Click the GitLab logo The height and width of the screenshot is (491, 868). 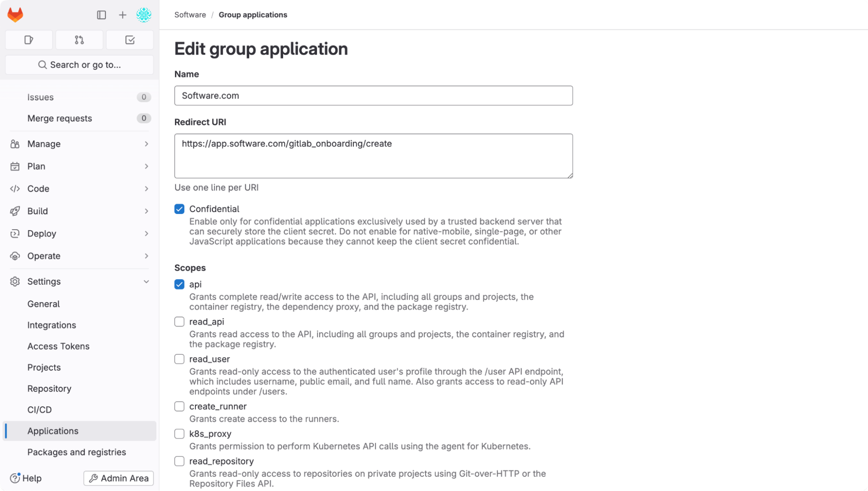pyautogui.click(x=15, y=14)
